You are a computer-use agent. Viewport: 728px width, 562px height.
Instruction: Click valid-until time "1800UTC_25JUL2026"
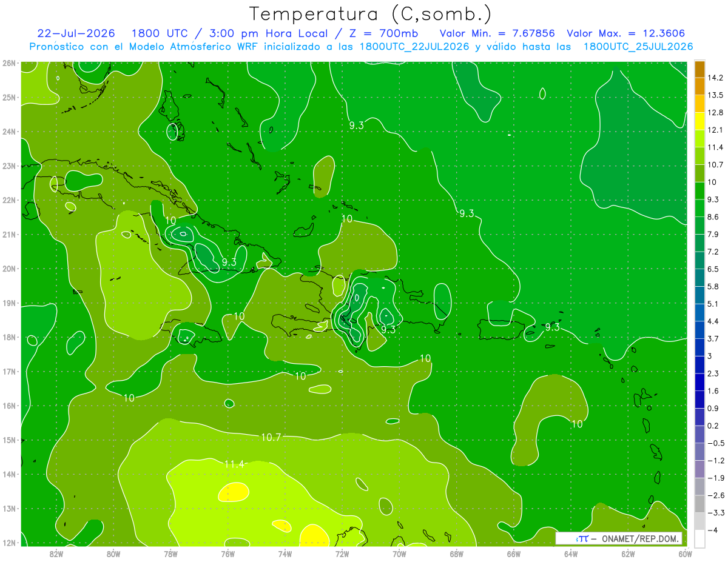pos(638,47)
